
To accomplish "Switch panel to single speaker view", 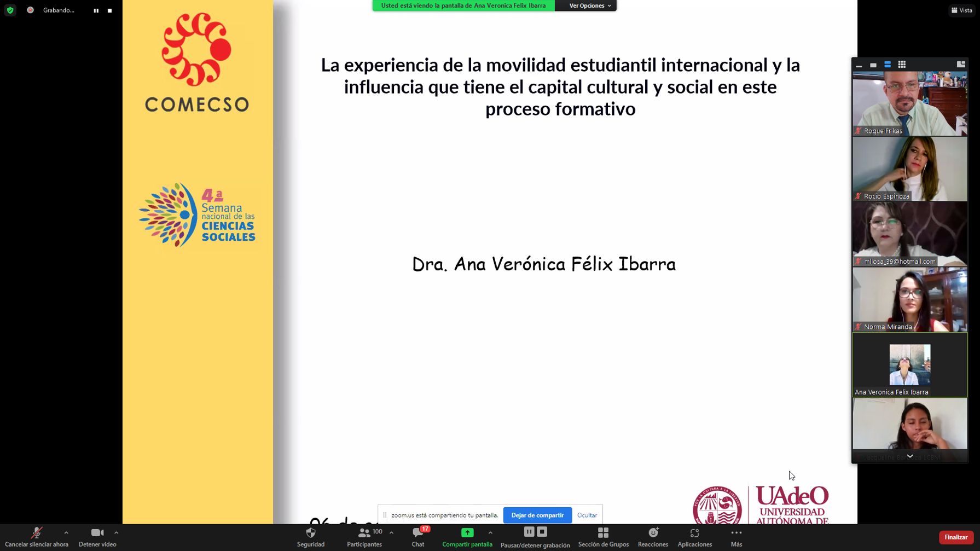I will coord(873,65).
